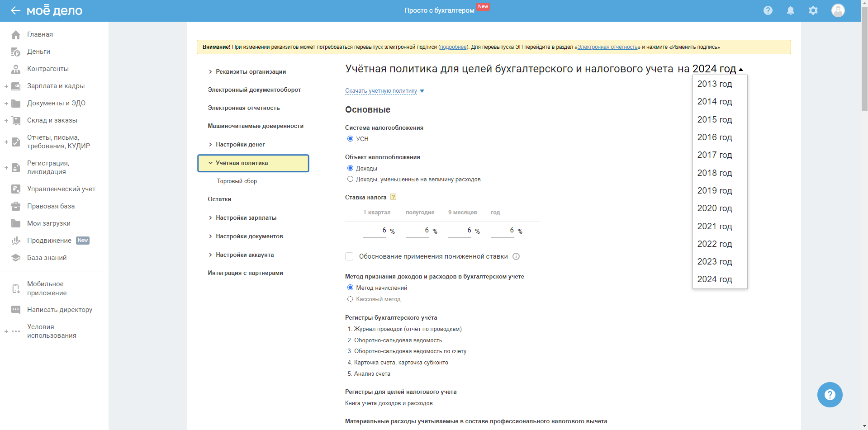Click the Склад и заказы cart icon
The width and height of the screenshot is (868, 430).
click(16, 121)
